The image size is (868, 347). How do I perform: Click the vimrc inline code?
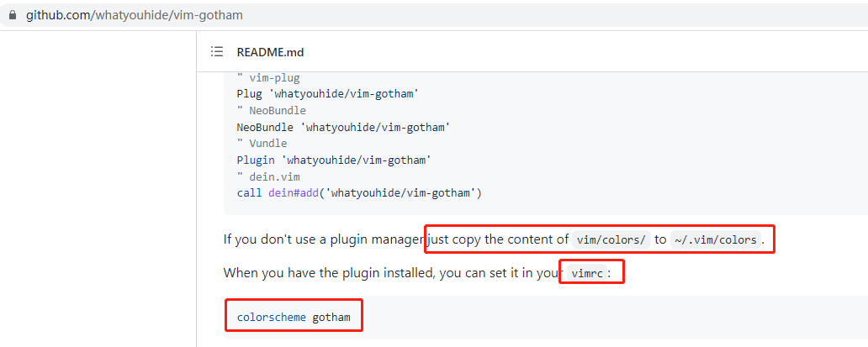click(587, 273)
